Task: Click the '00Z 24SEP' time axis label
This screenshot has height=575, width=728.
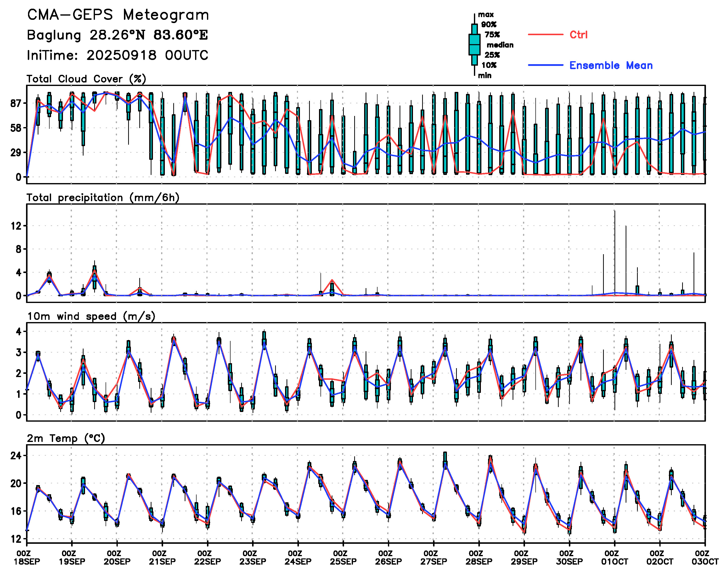Action: (298, 557)
